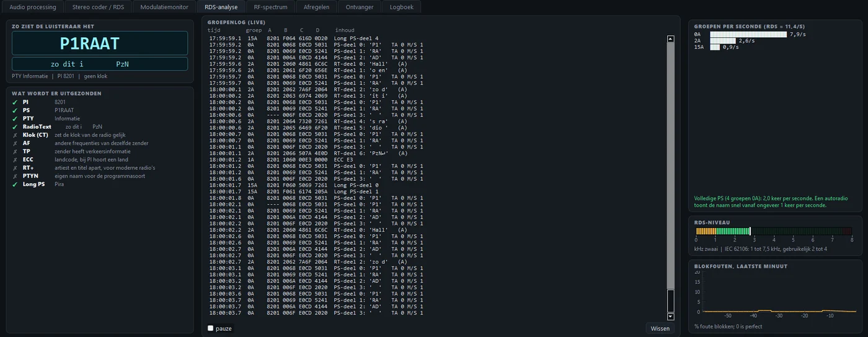The width and height of the screenshot is (868, 337).
Task: Click the cross icon next to ECC
Action: (x=15, y=160)
